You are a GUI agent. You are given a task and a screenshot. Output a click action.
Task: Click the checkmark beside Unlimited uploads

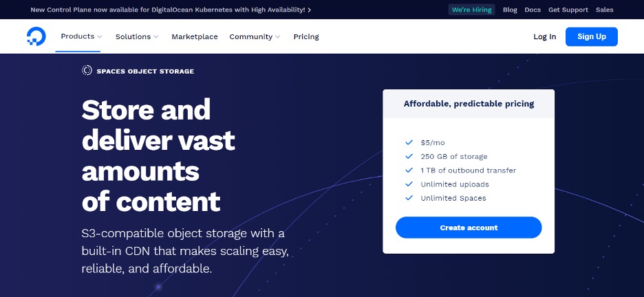(409, 184)
